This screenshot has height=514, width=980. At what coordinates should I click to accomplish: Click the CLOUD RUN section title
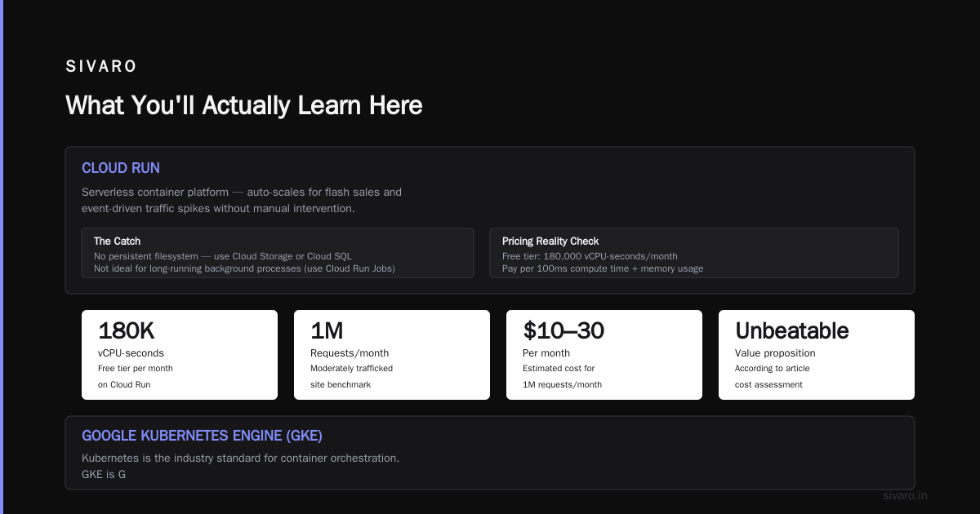tap(121, 168)
